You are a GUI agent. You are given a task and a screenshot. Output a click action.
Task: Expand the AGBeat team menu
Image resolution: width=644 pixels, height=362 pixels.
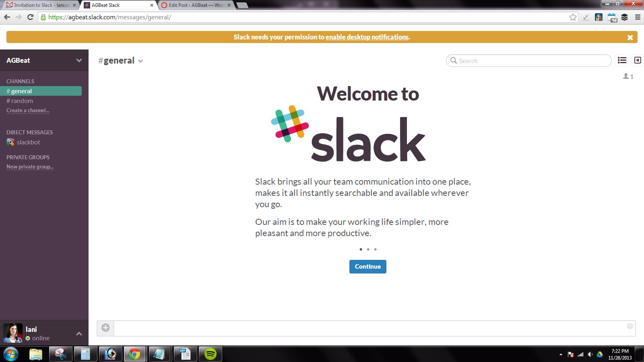click(79, 60)
